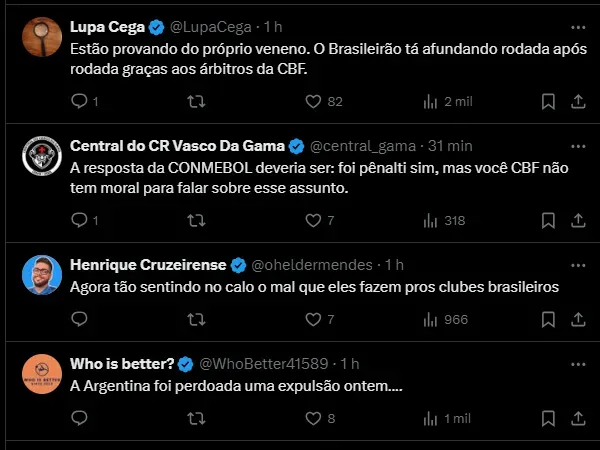This screenshot has width=600, height=450.
Task: Bookmark Lupa Cega's tweet
Action: pyautogui.click(x=548, y=101)
